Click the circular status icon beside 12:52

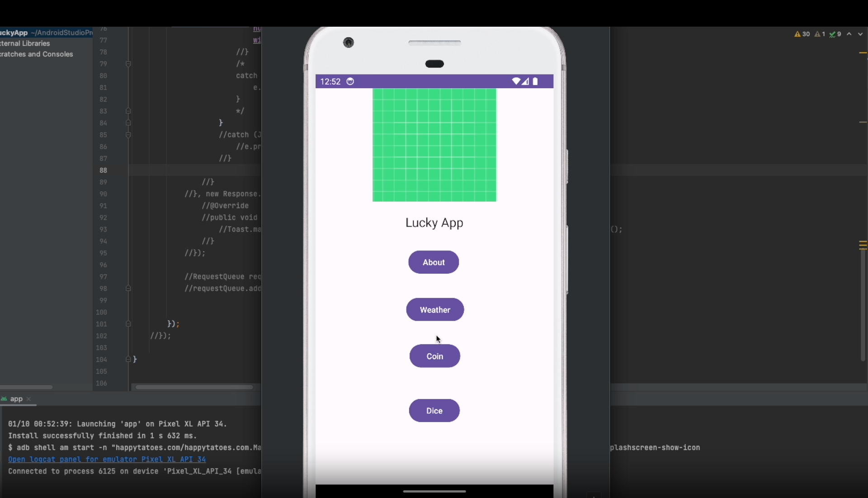point(350,81)
